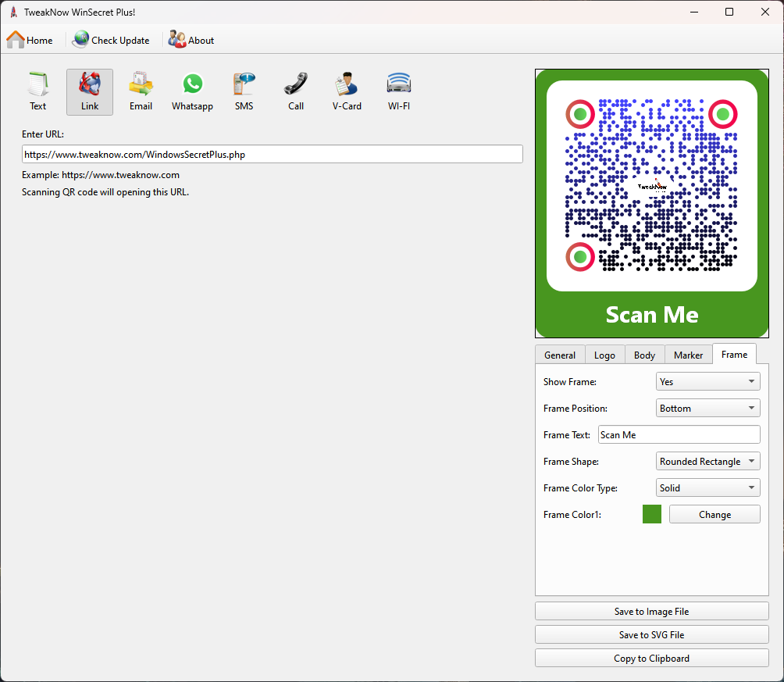Click Save to SVG File
The width and height of the screenshot is (784, 682).
[651, 634]
